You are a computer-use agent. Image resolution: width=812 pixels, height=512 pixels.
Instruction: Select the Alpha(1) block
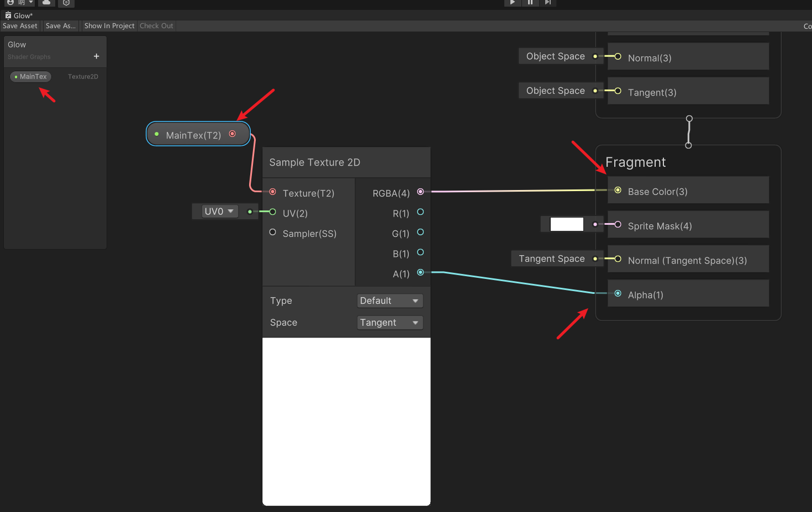[688, 293]
